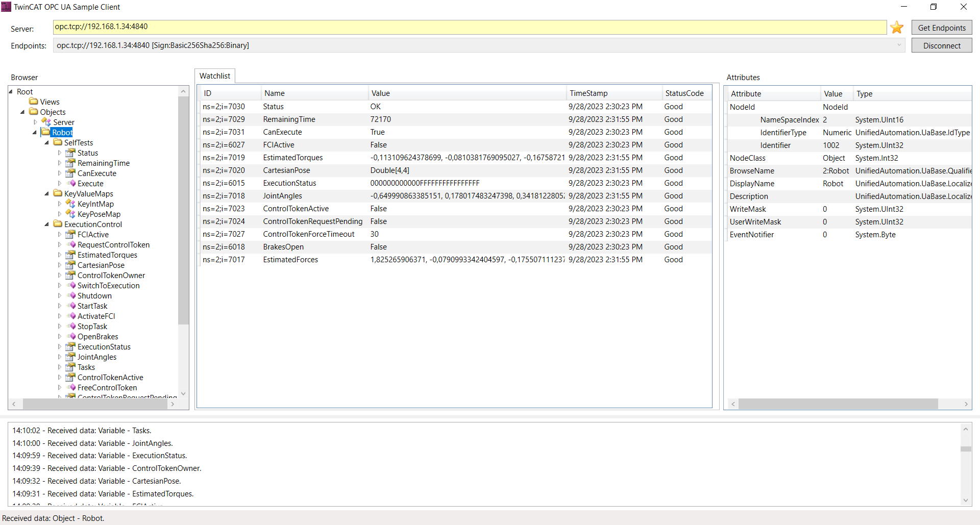The image size is (980, 525).
Task: Click the Views folder icon
Action: pyautogui.click(x=34, y=102)
